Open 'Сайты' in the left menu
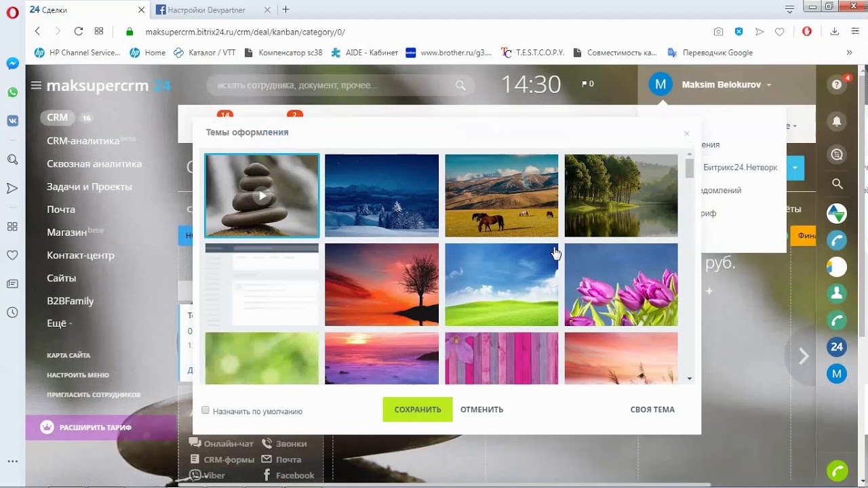Image resolution: width=868 pixels, height=488 pixels. (x=61, y=278)
